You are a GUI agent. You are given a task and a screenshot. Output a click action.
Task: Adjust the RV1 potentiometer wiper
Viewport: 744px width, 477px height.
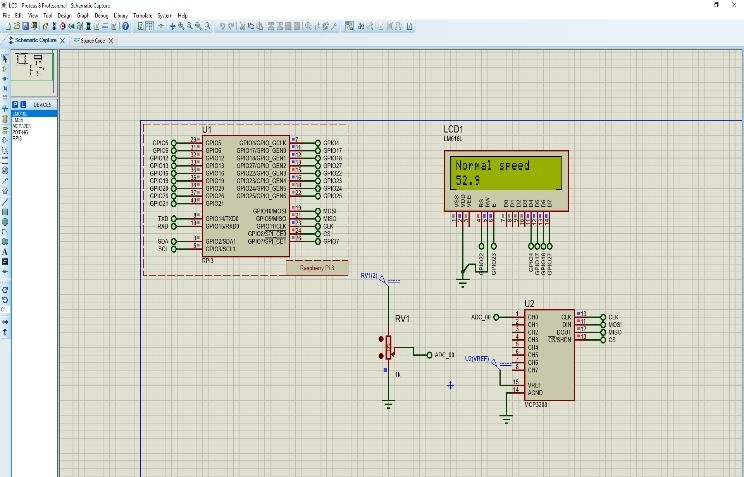tap(389, 351)
